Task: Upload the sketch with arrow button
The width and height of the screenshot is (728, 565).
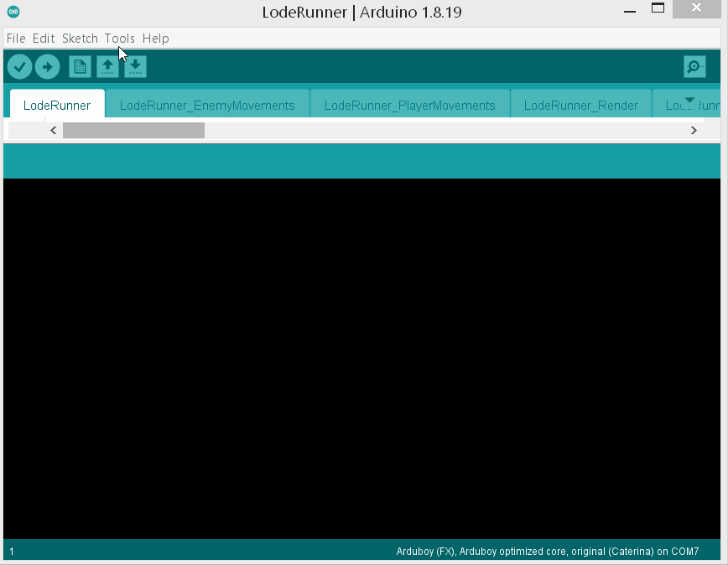Action: [x=47, y=67]
